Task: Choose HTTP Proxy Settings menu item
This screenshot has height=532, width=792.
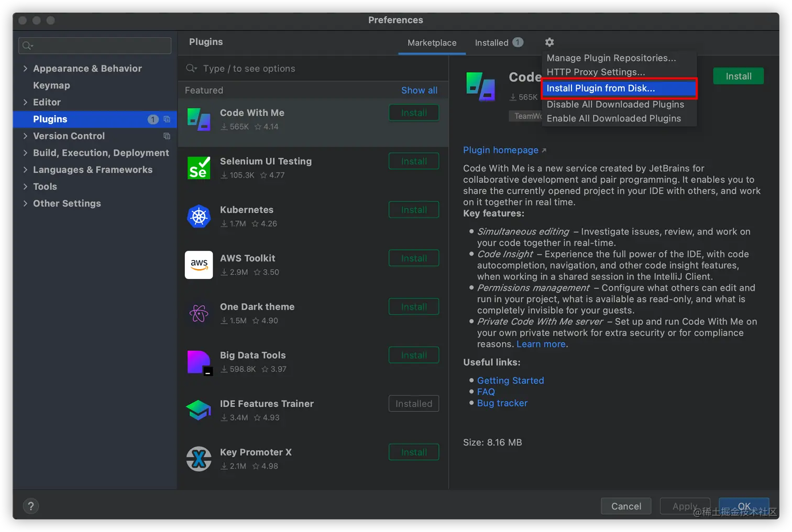Action: tap(619, 72)
